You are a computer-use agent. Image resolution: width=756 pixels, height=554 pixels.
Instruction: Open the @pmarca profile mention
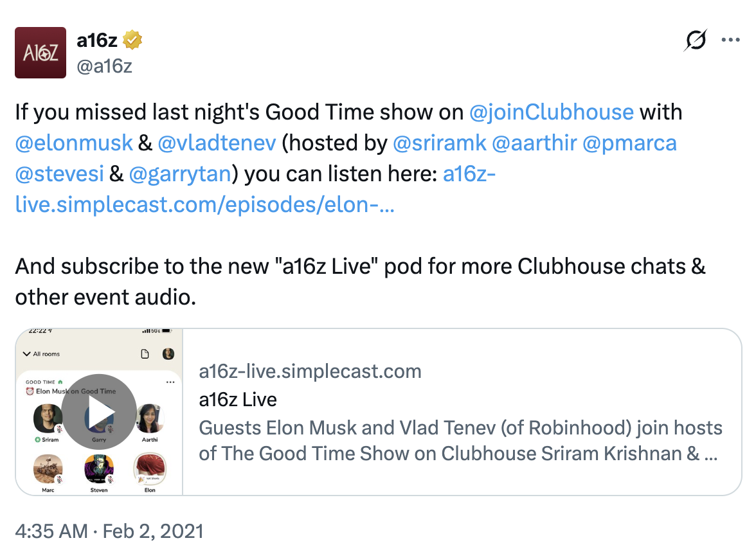629,143
